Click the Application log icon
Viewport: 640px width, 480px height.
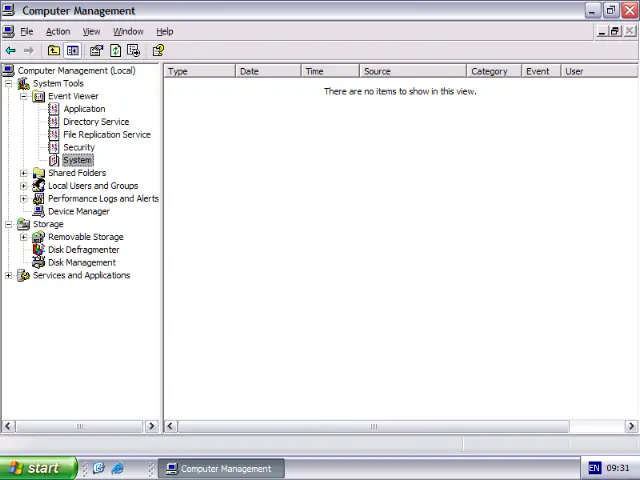click(53, 109)
